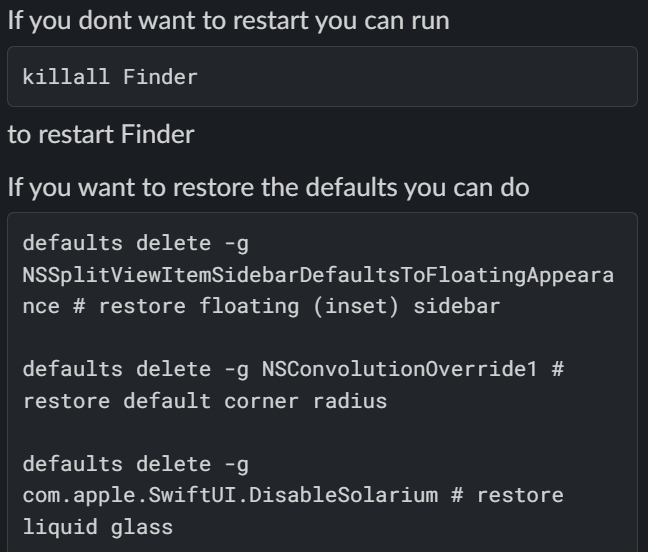Click the "restore default corner radius" comment
The image size is (648, 552).
pos(205,401)
